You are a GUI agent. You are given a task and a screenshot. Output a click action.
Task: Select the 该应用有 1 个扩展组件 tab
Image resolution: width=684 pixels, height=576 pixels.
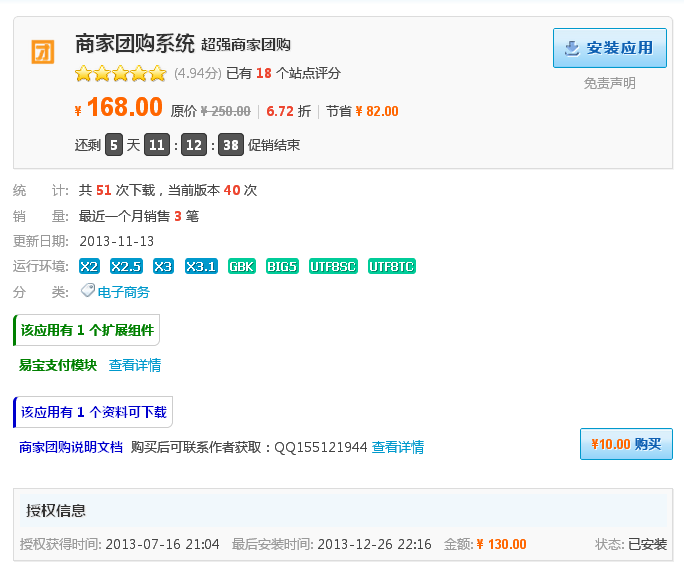(87, 330)
